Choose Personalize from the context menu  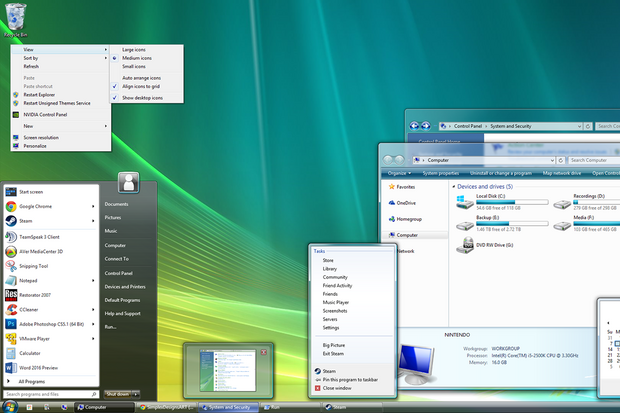[x=35, y=146]
